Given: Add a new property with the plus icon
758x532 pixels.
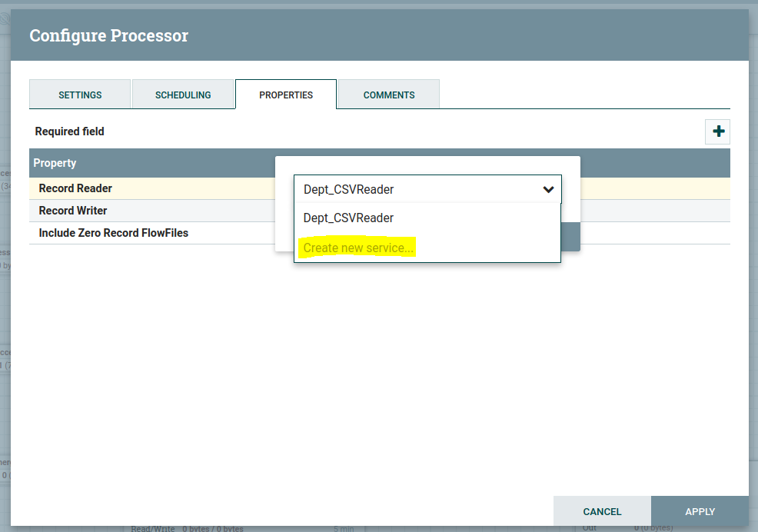Looking at the screenshot, I should pos(718,131).
